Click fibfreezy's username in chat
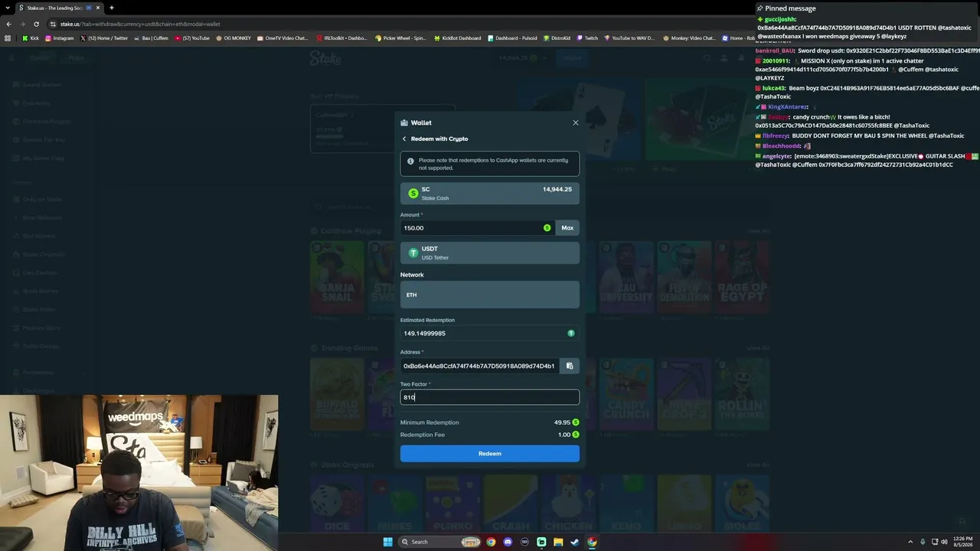 [776, 135]
